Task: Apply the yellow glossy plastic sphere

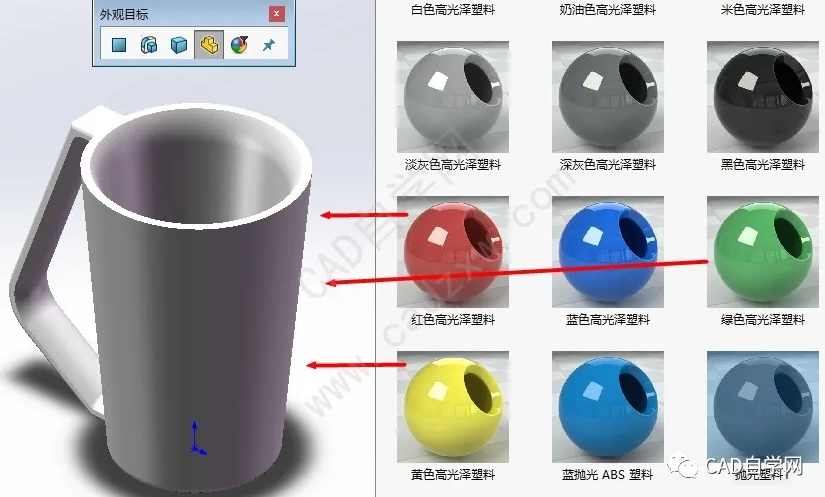Action: coord(452,407)
